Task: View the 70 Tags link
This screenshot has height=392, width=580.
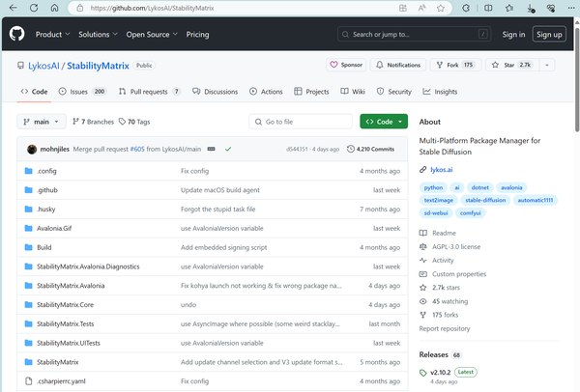Action: [x=134, y=122]
